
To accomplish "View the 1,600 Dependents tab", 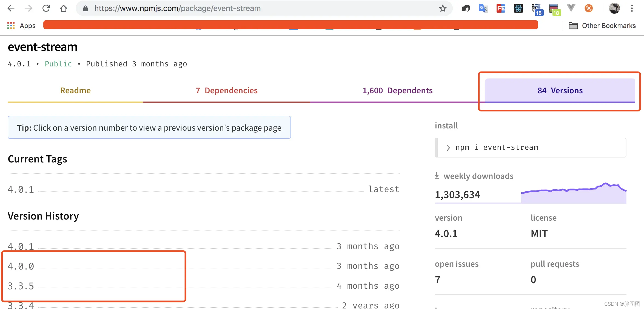I will tap(397, 91).
